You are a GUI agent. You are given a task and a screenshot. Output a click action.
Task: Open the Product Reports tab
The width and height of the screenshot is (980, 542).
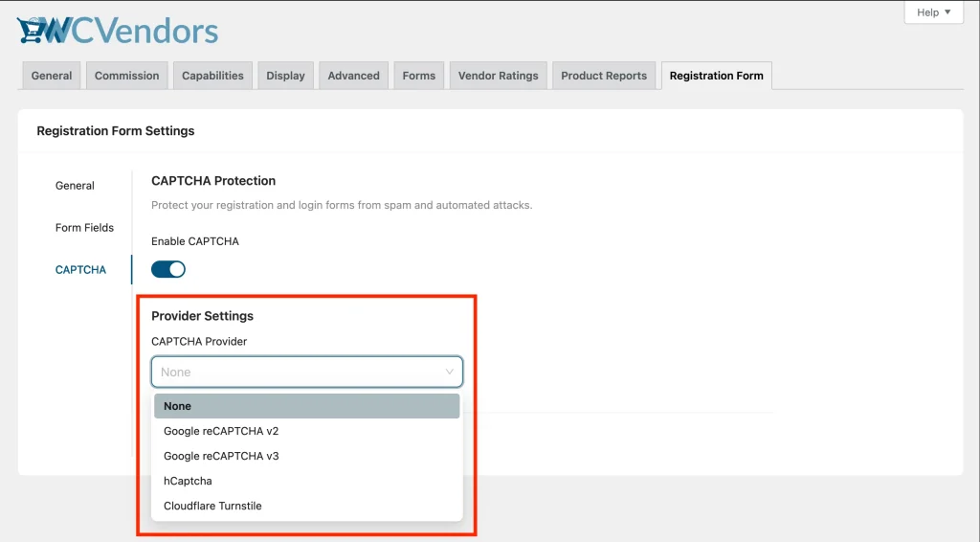pyautogui.click(x=604, y=76)
